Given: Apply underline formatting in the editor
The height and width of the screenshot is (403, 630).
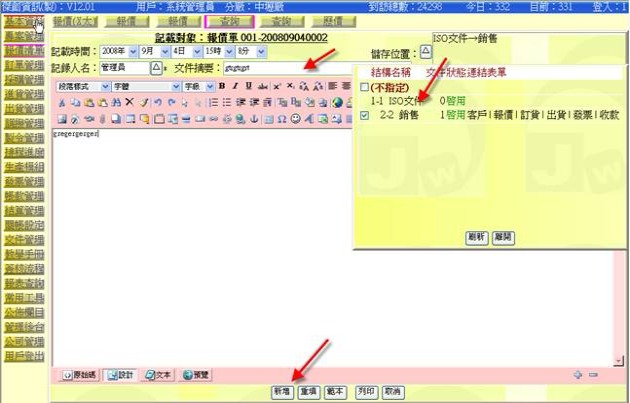Looking at the screenshot, I should [246, 87].
